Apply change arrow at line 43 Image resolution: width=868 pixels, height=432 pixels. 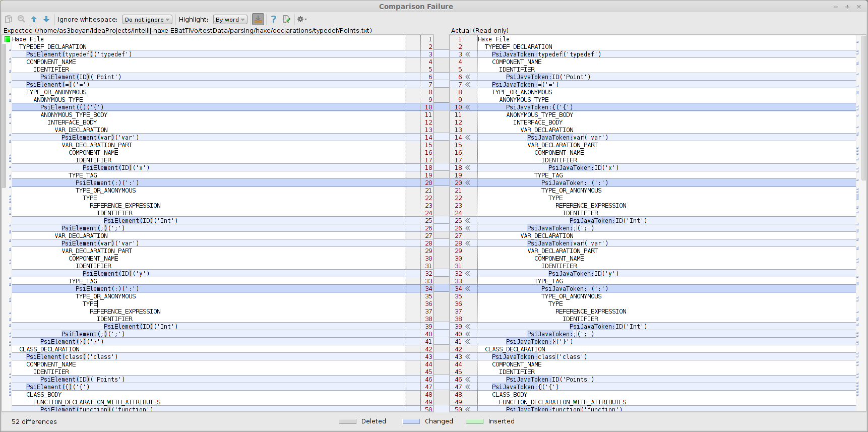point(468,357)
